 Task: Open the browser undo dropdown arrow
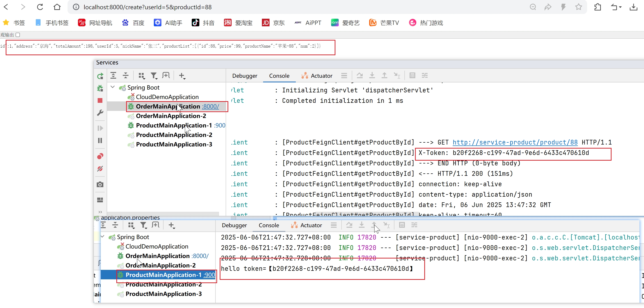[620, 7]
